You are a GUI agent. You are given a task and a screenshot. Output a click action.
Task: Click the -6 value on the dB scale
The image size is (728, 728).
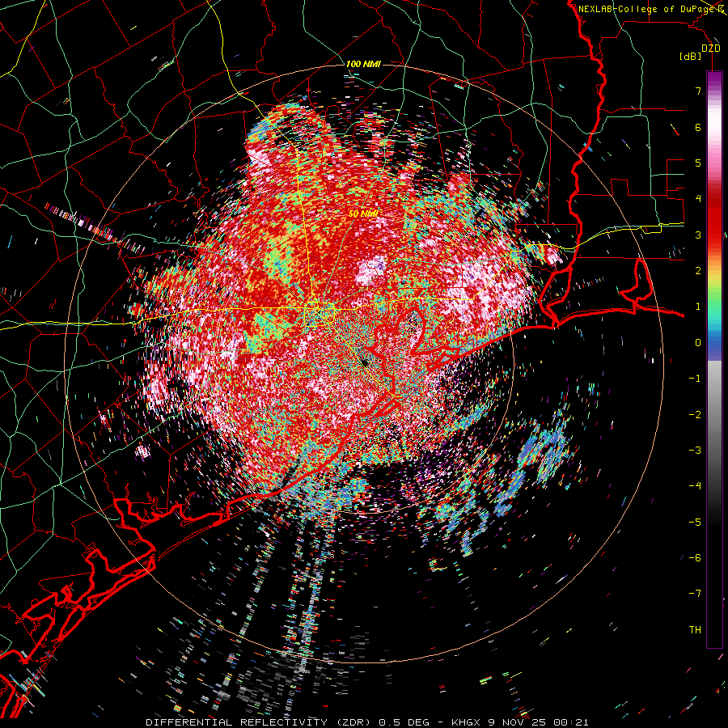coord(695,558)
